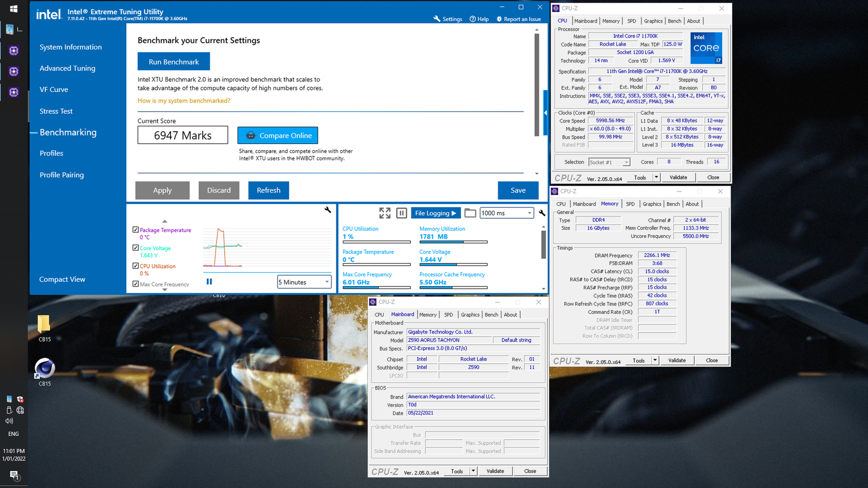Screen dimensions: 868x488
Task: Click the ENG language indicator
Action: 14,434
